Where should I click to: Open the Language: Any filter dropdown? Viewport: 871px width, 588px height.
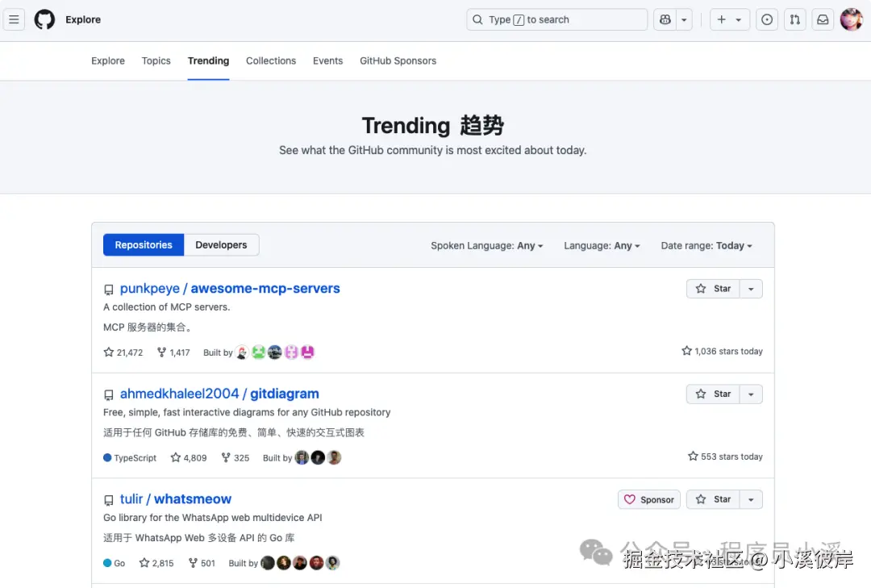602,245
